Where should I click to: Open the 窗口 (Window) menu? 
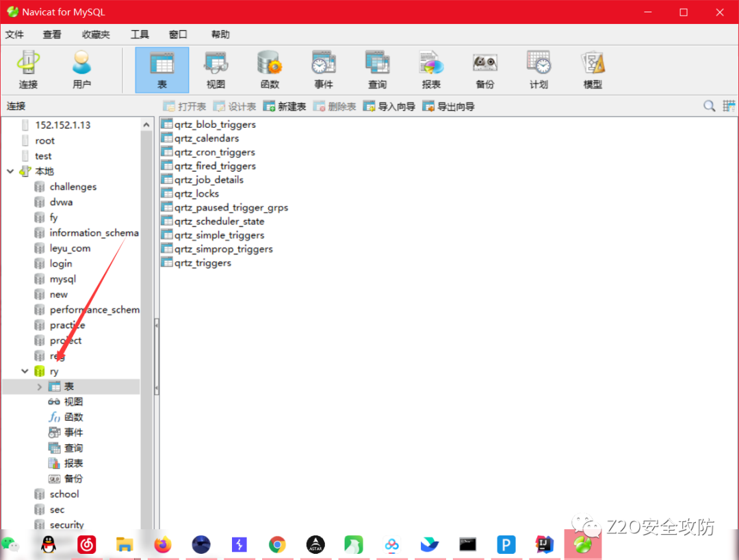click(x=178, y=34)
